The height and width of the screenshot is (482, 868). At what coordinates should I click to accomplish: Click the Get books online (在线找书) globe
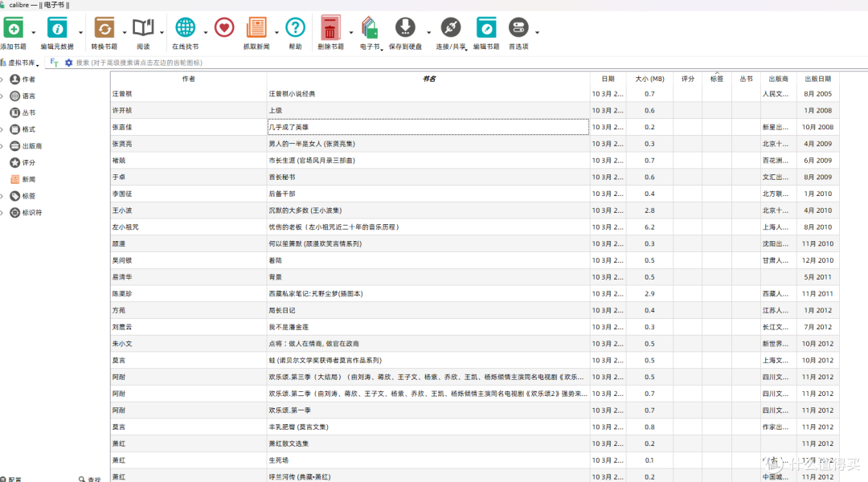[x=186, y=28]
